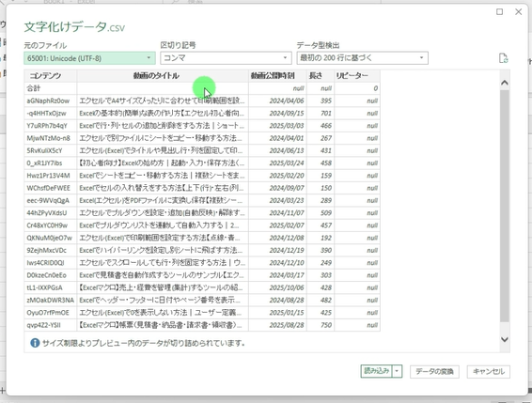Click the 読み込み button
Screen dimensions: 532x403
click(376, 371)
